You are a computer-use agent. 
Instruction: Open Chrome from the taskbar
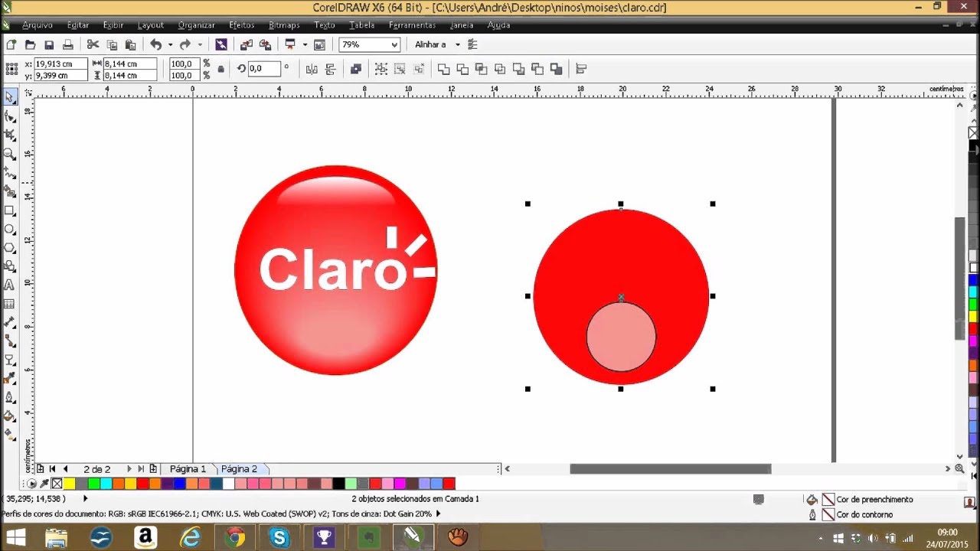point(235,537)
